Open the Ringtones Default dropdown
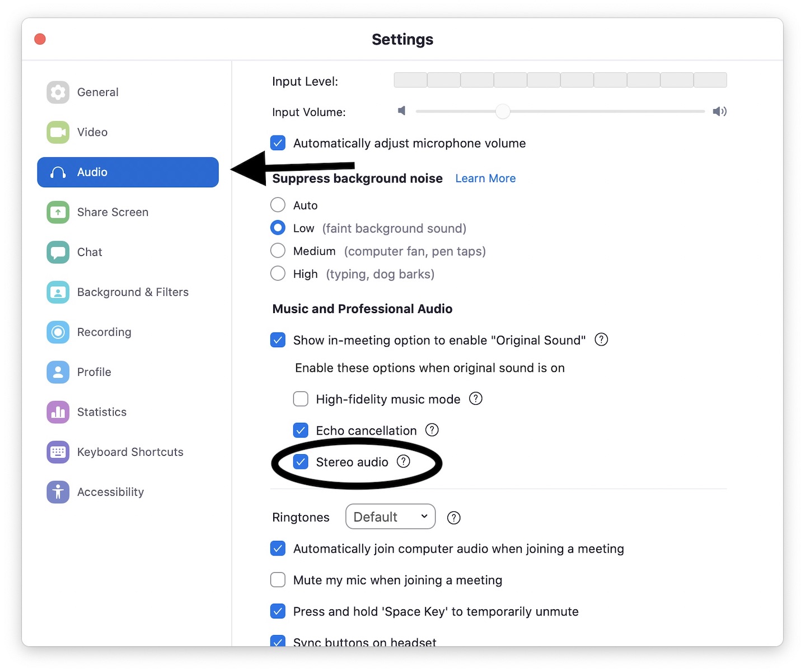 coord(390,516)
